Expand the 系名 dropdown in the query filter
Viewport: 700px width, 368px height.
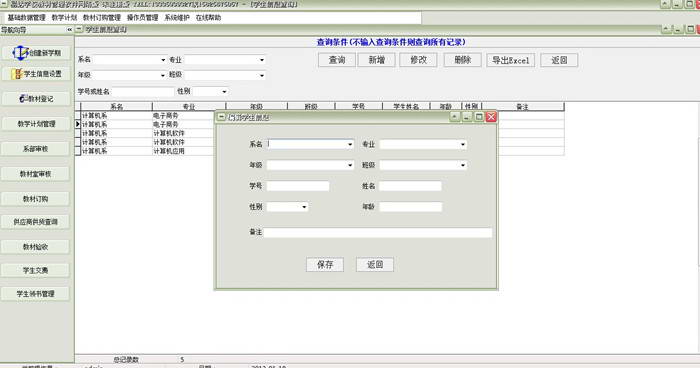pyautogui.click(x=163, y=60)
